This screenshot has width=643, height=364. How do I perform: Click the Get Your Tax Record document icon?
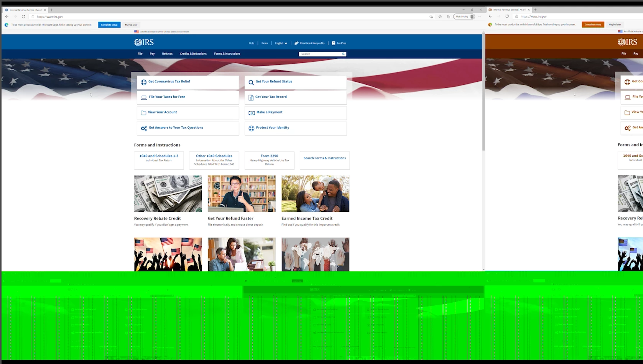tap(251, 97)
